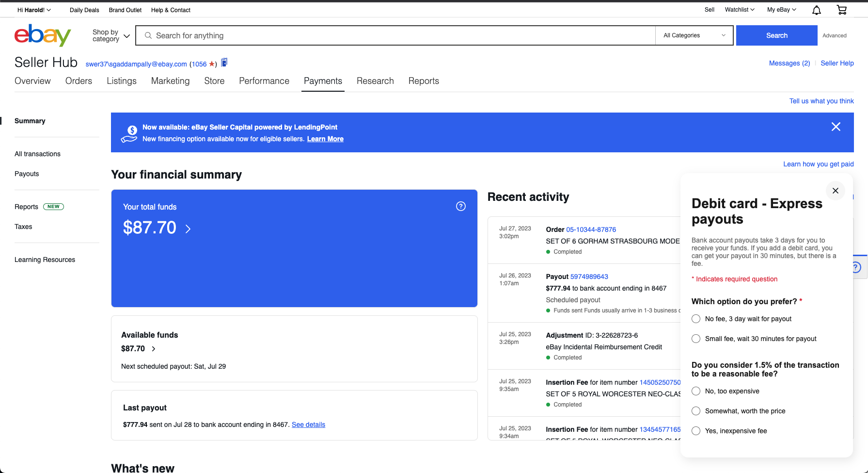This screenshot has height=473, width=868.
Task: Click the seller email swer37\sgaddampally@ebay.com
Action: [136, 64]
